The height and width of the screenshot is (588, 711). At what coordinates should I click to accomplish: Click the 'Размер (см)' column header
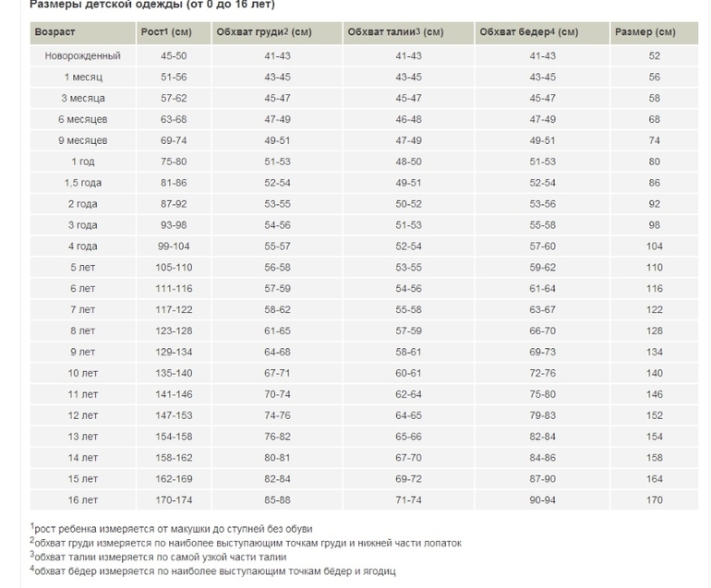[645, 32]
